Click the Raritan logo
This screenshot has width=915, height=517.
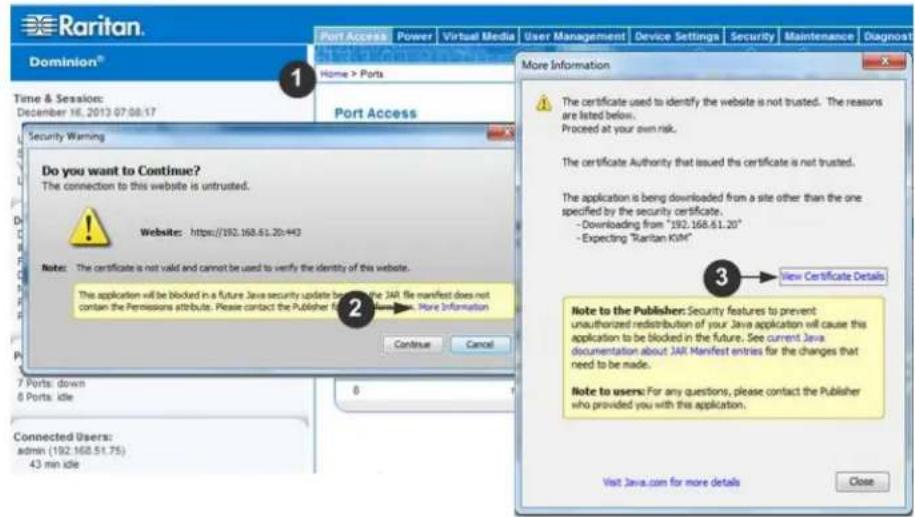click(x=82, y=26)
